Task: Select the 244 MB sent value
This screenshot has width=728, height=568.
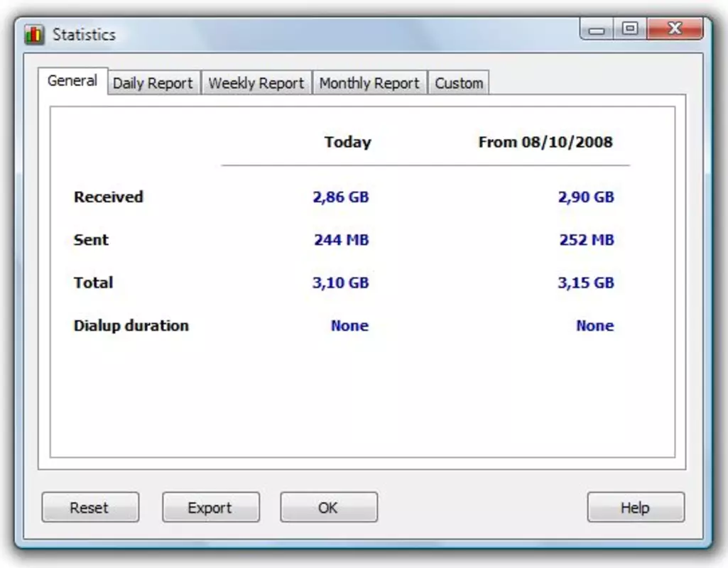Action: [341, 240]
